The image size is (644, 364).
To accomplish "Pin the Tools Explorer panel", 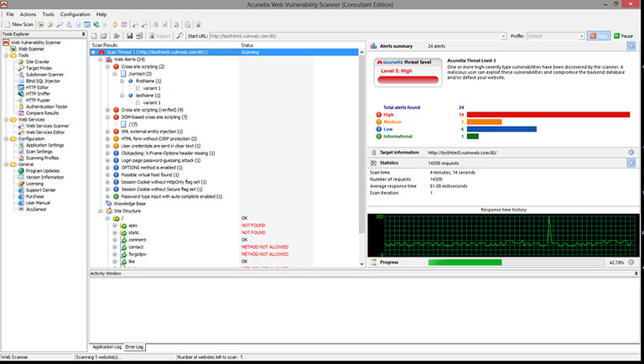I will click(82, 34).
